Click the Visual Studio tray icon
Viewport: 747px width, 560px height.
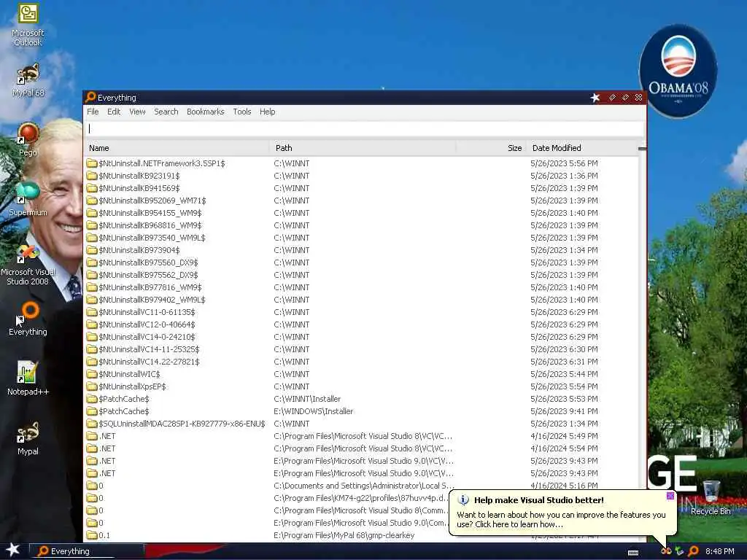(x=665, y=551)
